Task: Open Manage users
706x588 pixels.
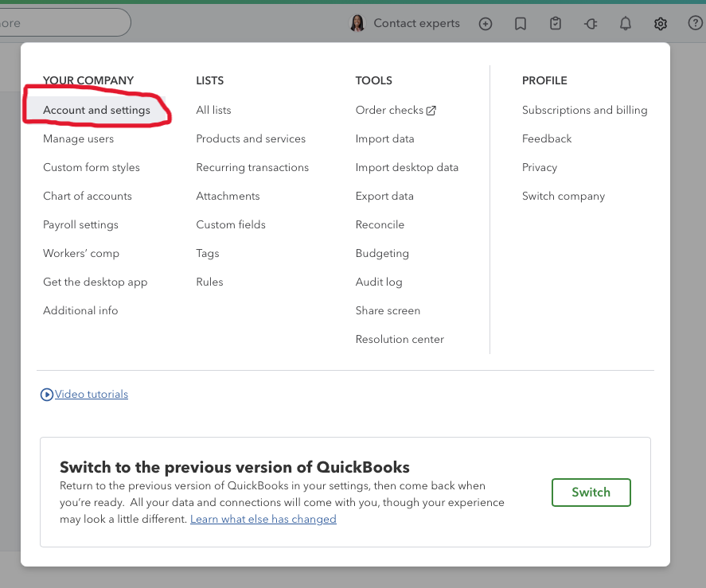Action: (78, 138)
